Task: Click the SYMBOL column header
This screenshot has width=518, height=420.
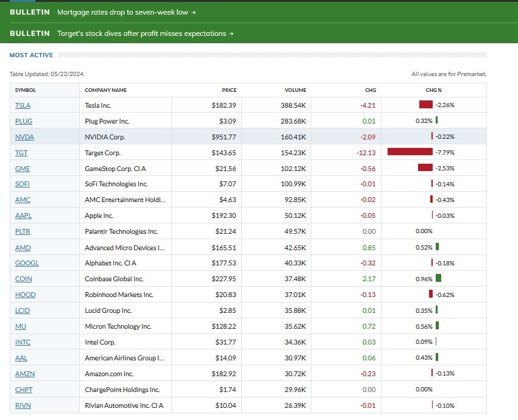Action: (26, 90)
